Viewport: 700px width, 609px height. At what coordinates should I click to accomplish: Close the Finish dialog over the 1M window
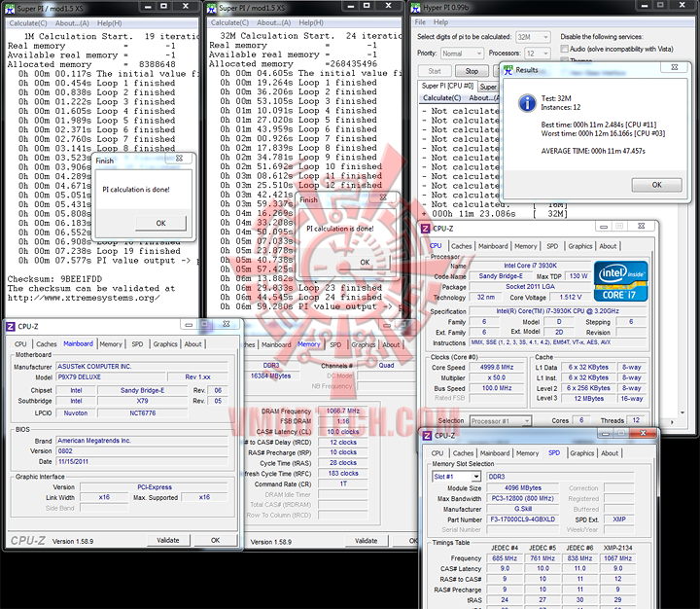[179, 159]
